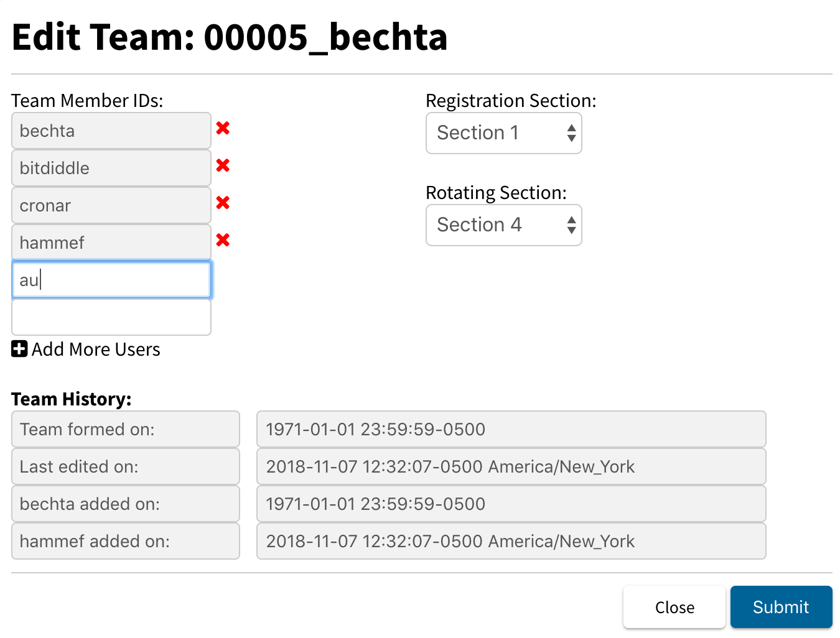
Task: Remove bitdiddle using the red X icon
Action: tap(223, 166)
